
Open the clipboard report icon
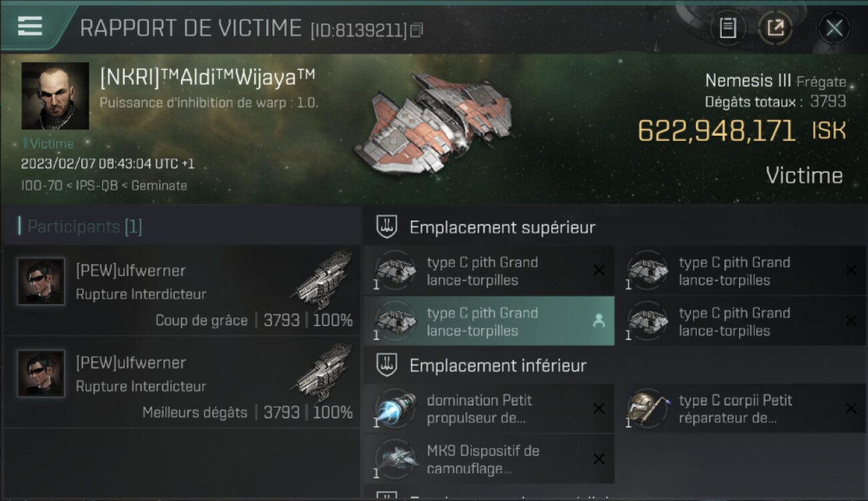[x=728, y=28]
